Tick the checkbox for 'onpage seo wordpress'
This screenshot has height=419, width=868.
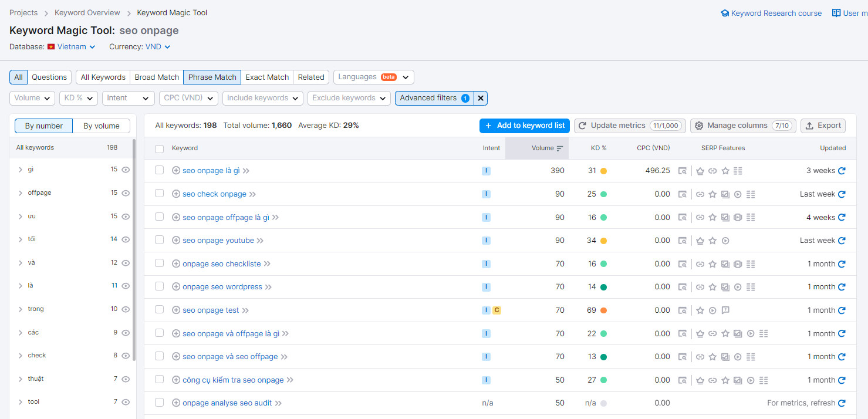[x=159, y=286]
